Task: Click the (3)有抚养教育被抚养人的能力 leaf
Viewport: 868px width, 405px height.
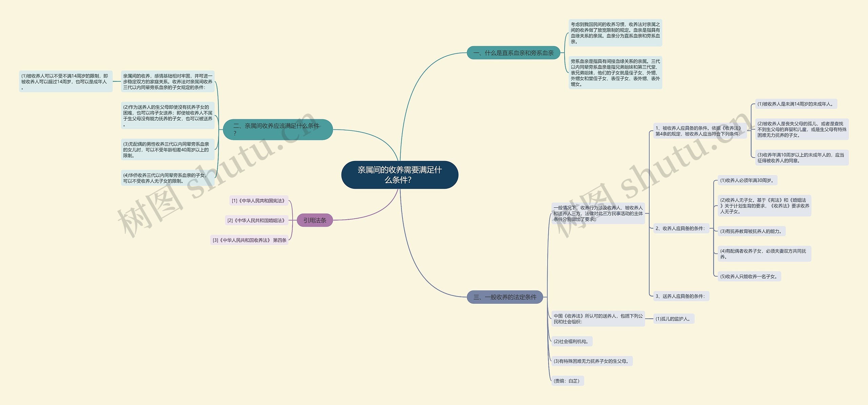Action: point(751,231)
